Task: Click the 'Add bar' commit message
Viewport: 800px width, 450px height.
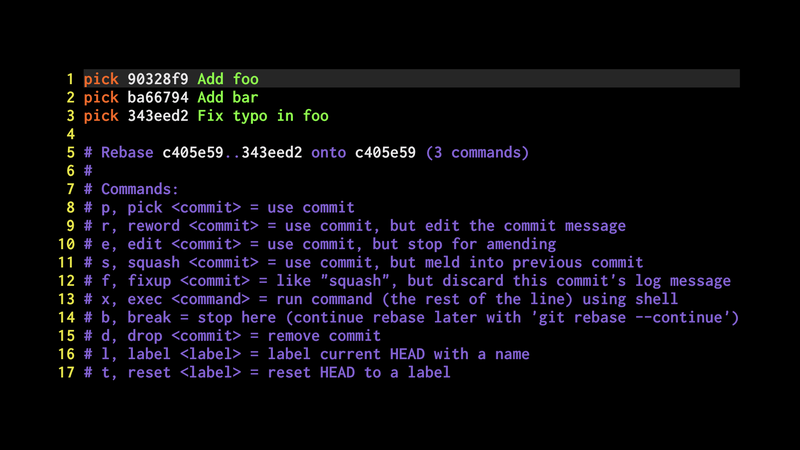Action: (x=228, y=98)
